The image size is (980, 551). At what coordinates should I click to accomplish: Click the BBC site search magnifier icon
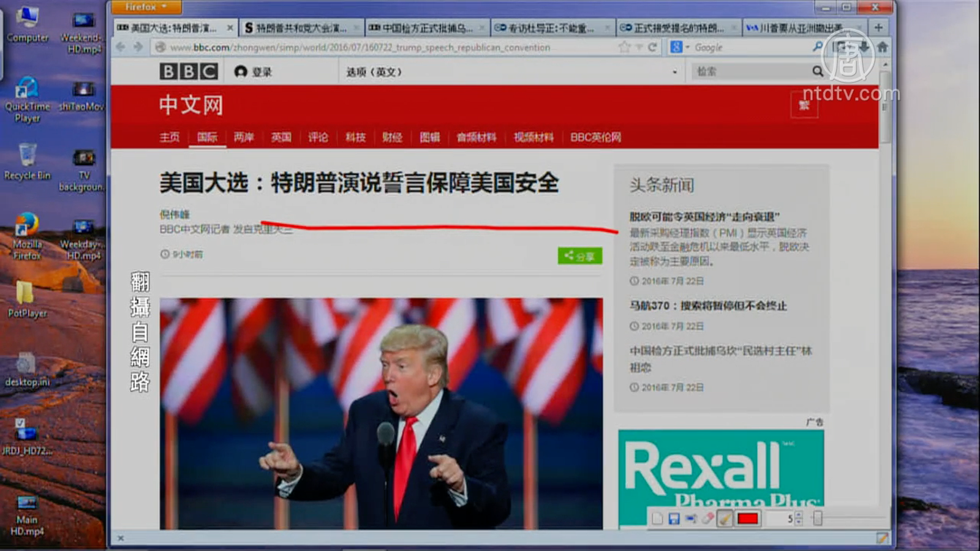817,72
